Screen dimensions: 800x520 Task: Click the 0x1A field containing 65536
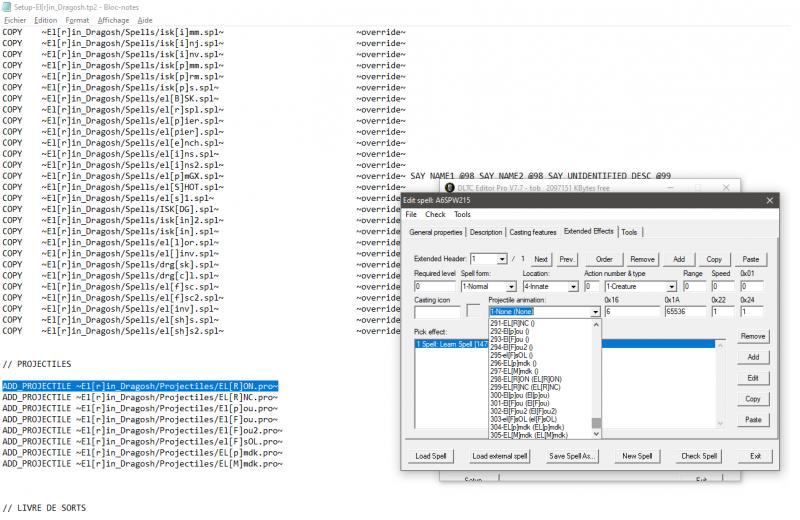click(685, 312)
